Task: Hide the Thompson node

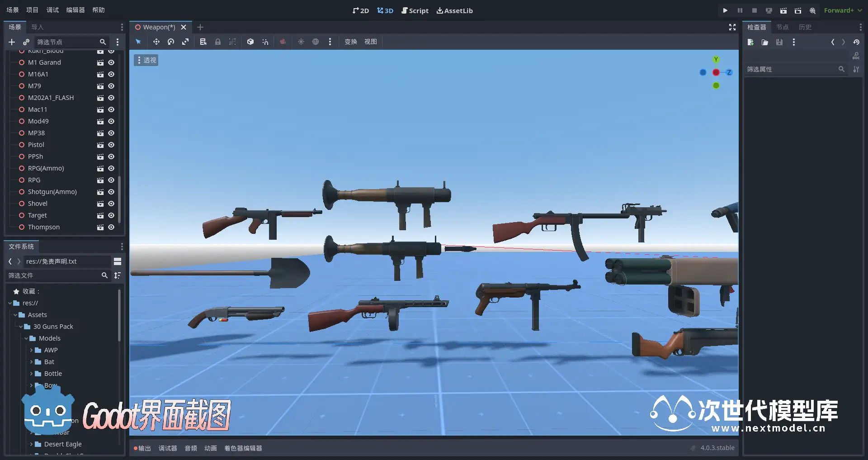Action: point(111,227)
